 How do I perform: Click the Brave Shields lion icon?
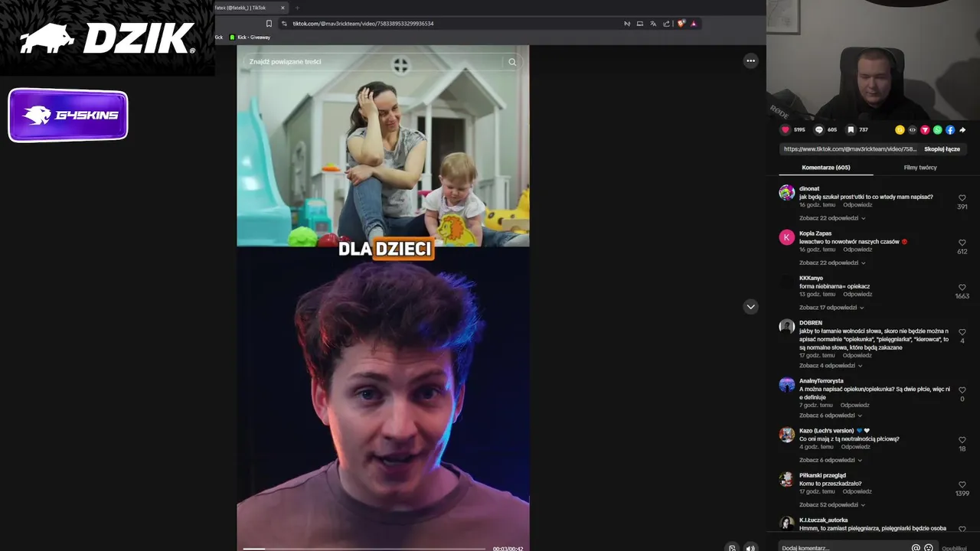(681, 24)
